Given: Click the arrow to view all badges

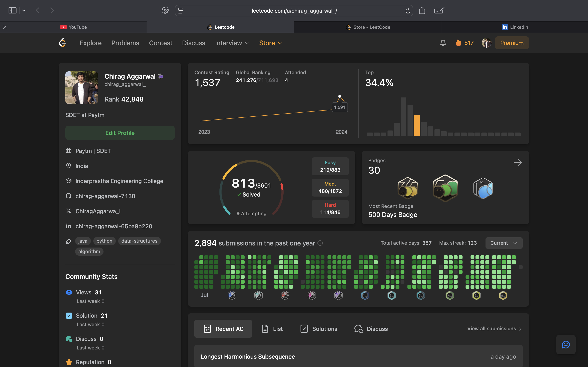Looking at the screenshot, I should tap(518, 162).
